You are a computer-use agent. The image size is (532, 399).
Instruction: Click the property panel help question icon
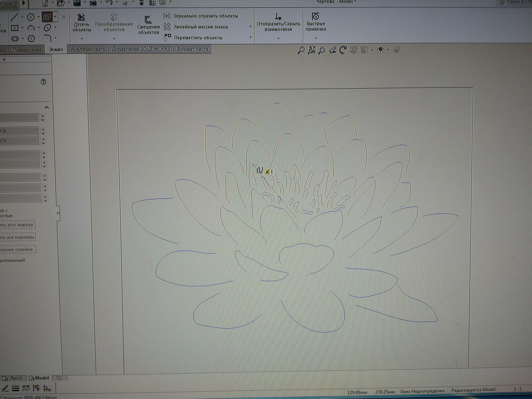pos(43,82)
